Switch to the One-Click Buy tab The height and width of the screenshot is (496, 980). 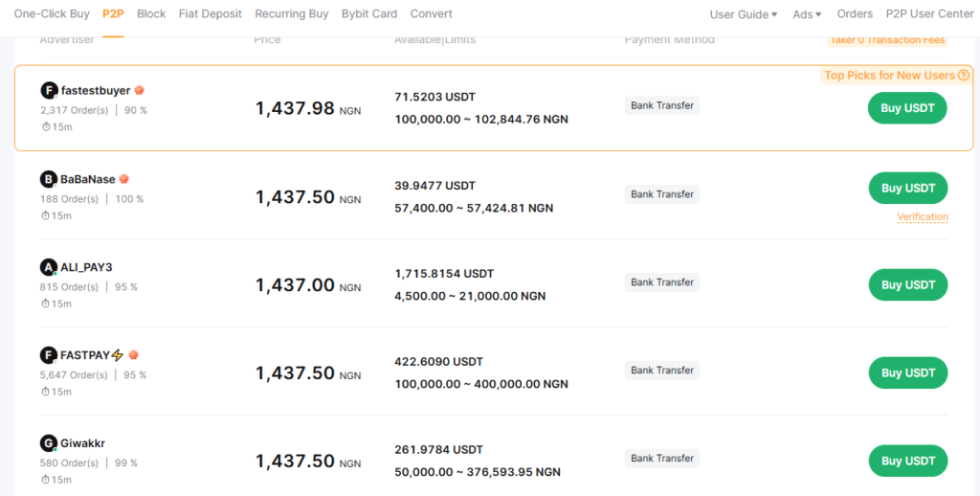[52, 14]
